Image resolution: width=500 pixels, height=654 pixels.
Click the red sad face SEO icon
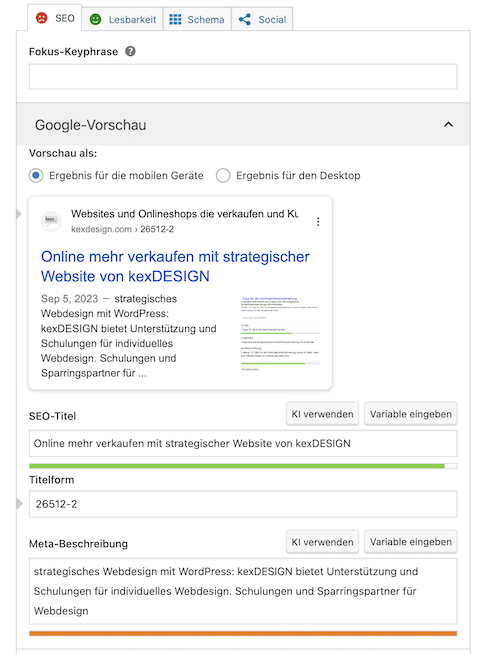pos(42,18)
